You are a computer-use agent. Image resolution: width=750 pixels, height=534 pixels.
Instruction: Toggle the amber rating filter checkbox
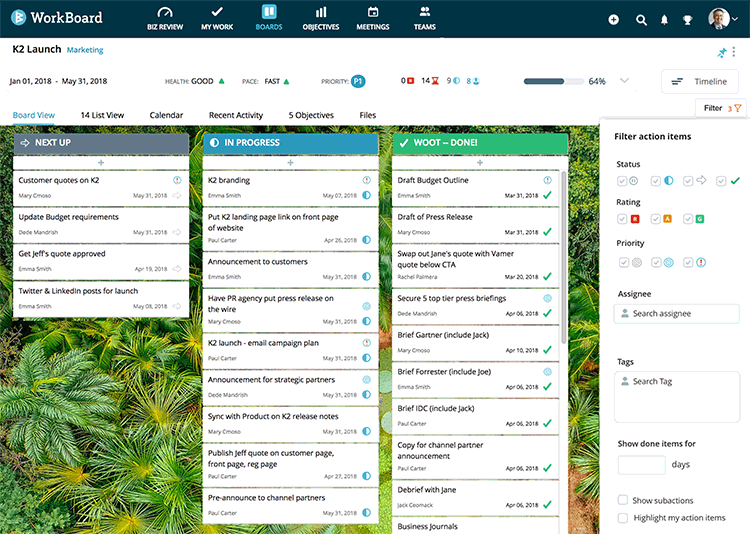[x=656, y=219]
